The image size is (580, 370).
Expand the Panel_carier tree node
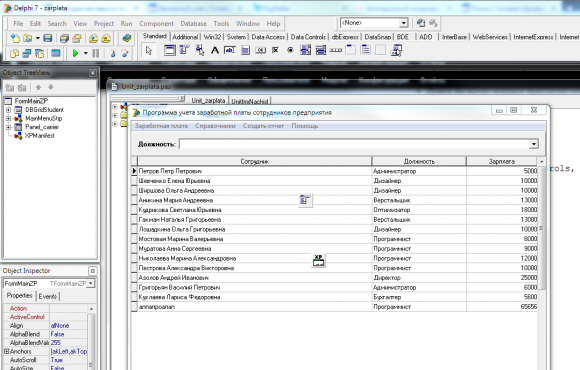point(8,127)
